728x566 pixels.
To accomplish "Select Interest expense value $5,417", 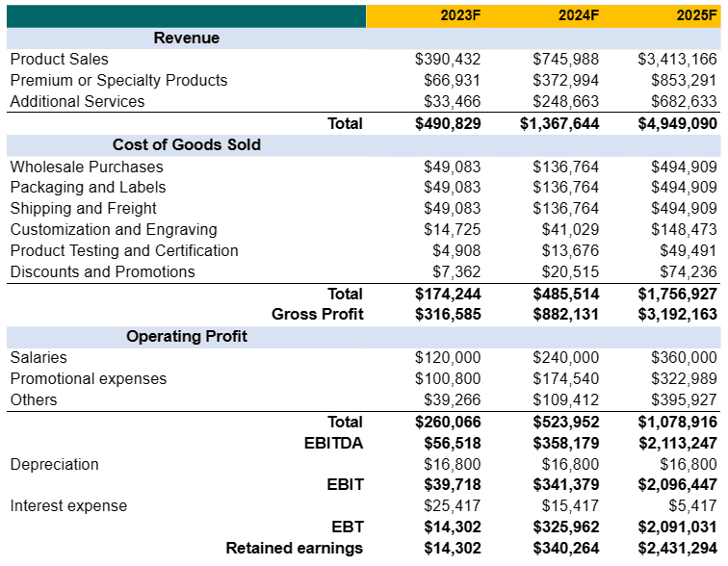I will [692, 505].
